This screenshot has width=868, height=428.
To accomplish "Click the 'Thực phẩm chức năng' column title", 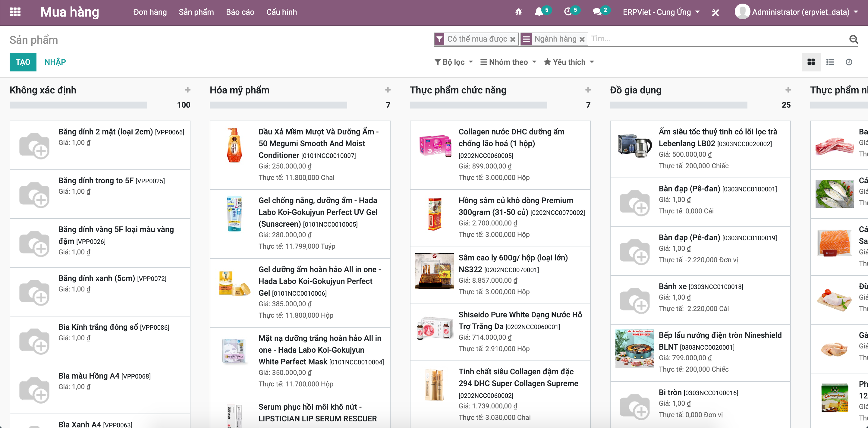I will 458,90.
